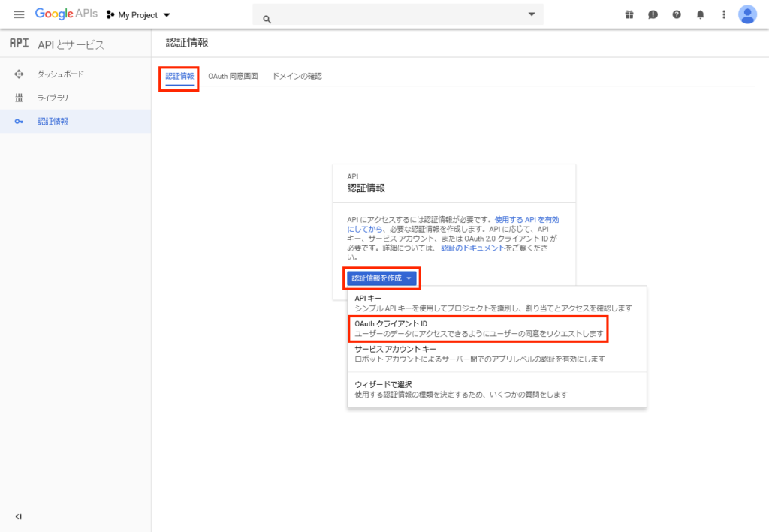
Task: Click the user account avatar
Action: (x=747, y=14)
